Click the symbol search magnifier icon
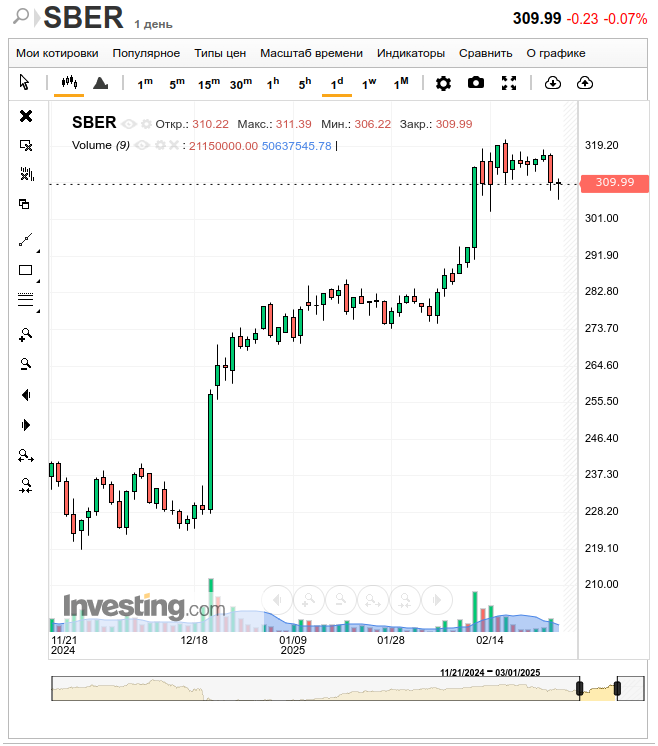The height and width of the screenshot is (746, 658). click(20, 16)
